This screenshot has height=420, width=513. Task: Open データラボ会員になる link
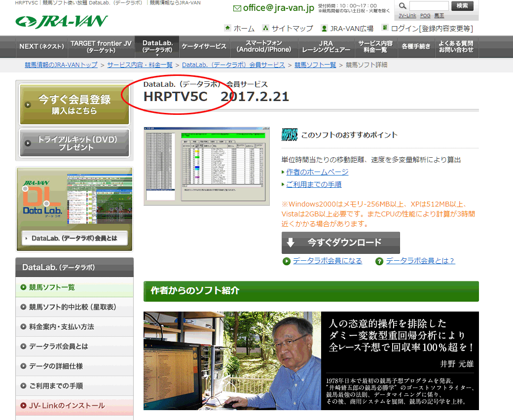[x=327, y=261]
